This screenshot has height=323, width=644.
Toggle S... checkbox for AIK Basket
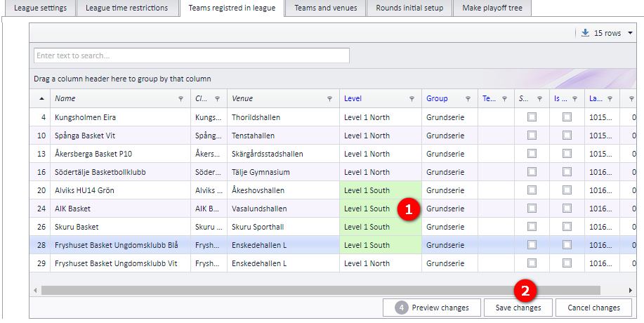(x=532, y=209)
